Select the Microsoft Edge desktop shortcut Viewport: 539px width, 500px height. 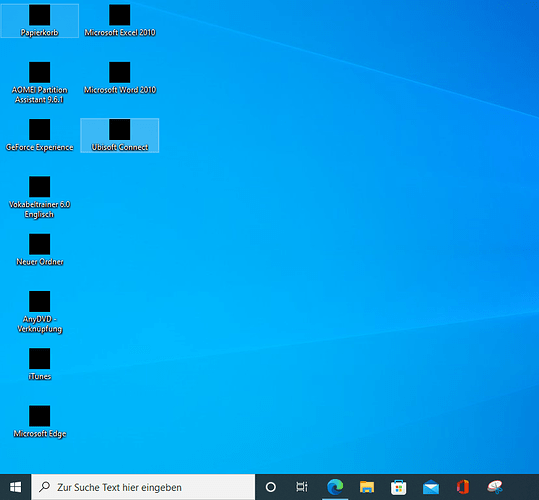[x=40, y=422]
